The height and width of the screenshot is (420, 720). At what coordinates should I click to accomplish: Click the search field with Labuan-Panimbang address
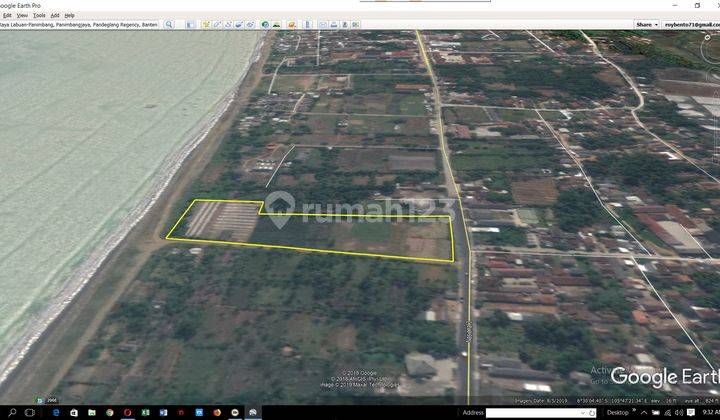80,24
